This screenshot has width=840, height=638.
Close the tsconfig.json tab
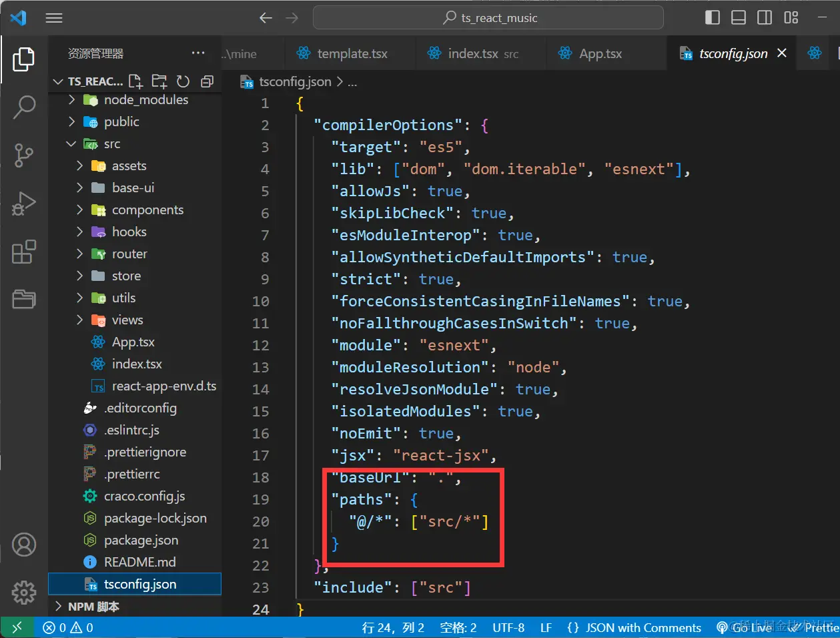click(782, 53)
